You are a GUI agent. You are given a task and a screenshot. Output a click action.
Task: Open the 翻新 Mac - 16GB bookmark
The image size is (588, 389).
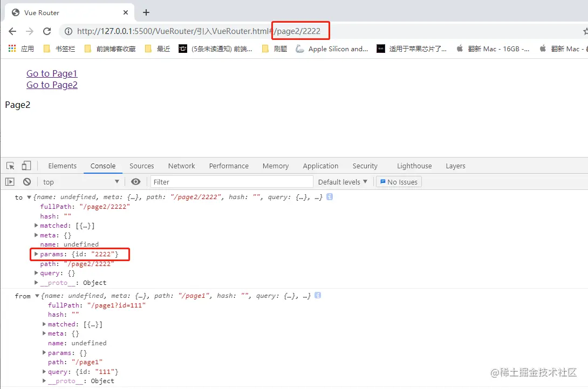493,49
